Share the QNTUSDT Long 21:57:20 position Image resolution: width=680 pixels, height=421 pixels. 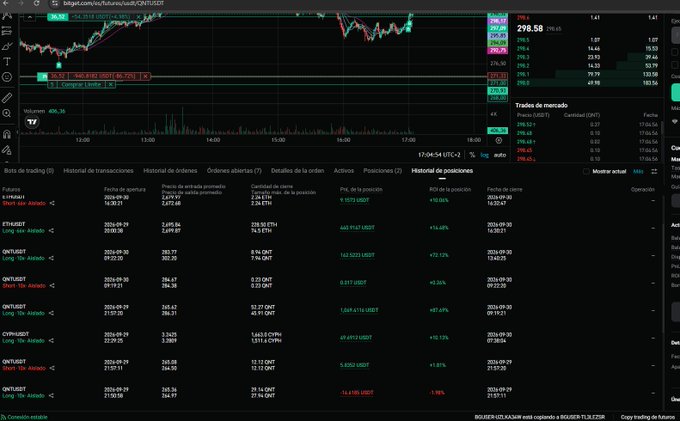click(52, 313)
